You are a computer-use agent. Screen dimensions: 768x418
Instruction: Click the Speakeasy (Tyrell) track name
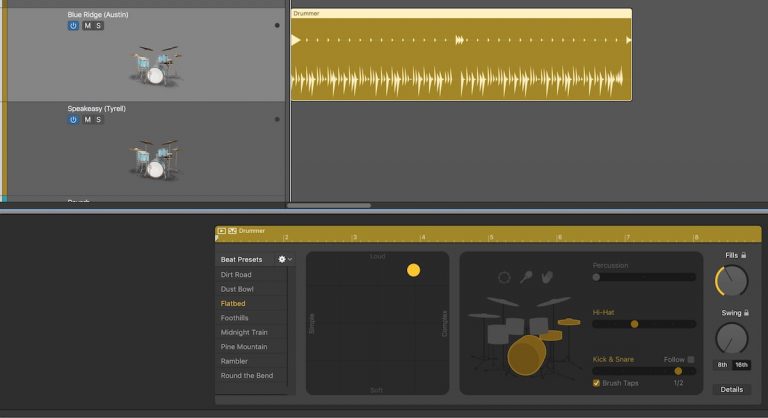(x=96, y=108)
